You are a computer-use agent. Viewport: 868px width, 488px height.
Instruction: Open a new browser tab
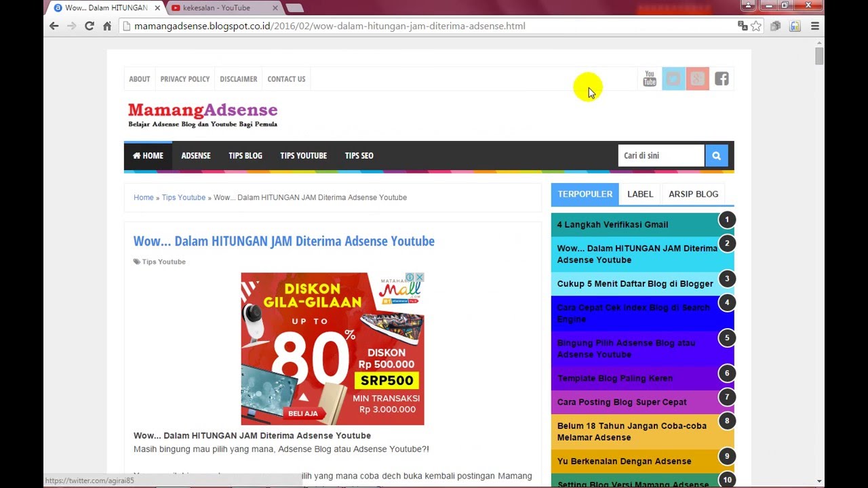[x=294, y=8]
